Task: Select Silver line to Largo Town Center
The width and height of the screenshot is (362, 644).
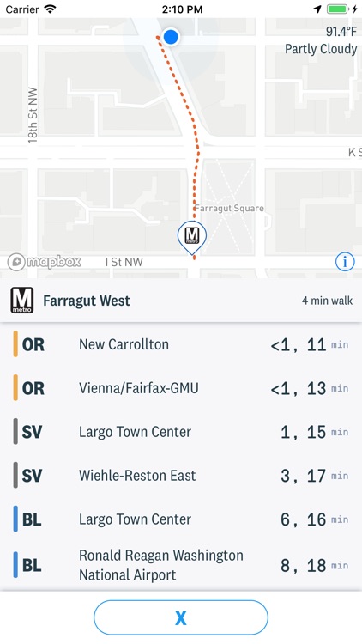Action: 181,432
